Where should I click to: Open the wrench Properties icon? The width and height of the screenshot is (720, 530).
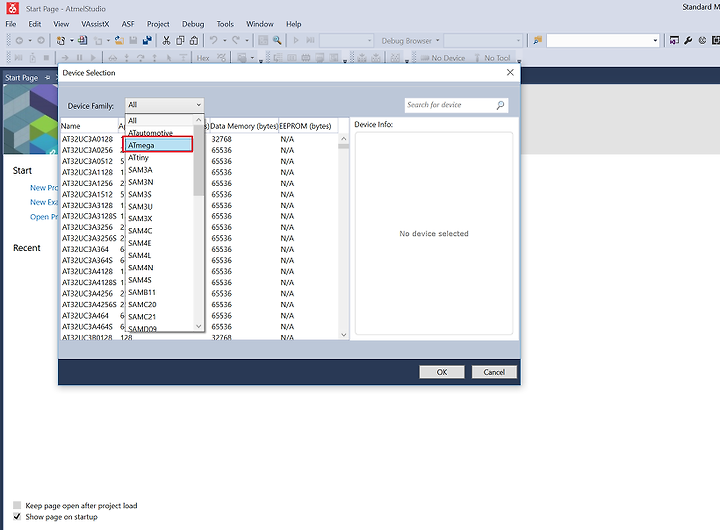(x=688, y=40)
